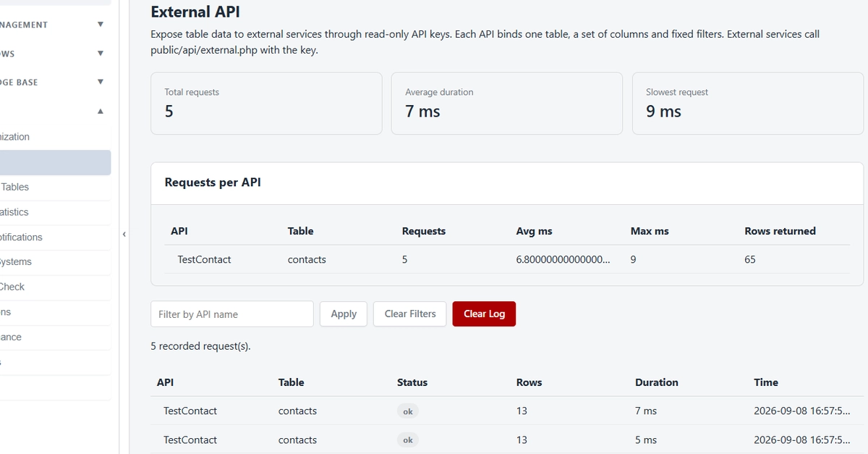Click the contacts cell in Requests per API

(x=307, y=259)
